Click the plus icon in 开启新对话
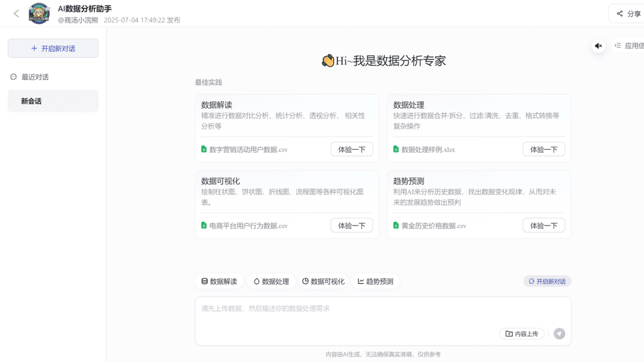 point(34,48)
